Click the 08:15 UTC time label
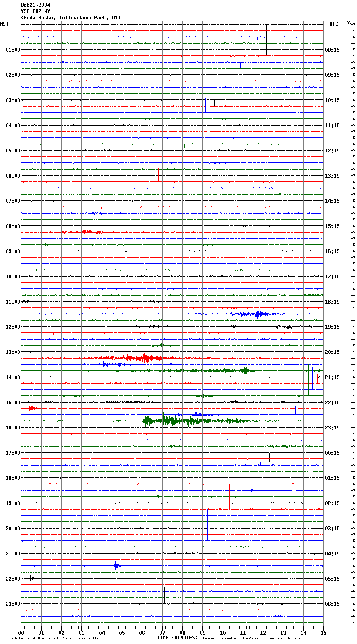The height and width of the screenshot is (644, 357). [332, 50]
